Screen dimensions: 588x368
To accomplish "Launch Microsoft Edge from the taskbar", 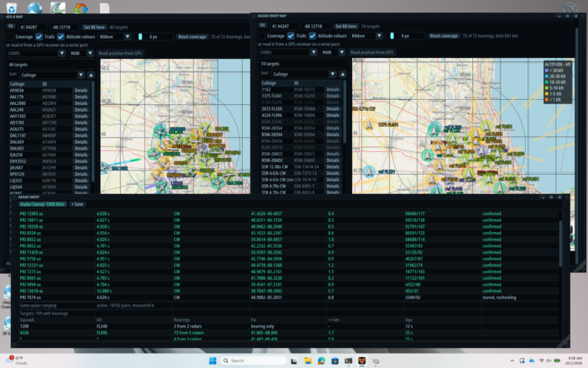I will [322, 361].
